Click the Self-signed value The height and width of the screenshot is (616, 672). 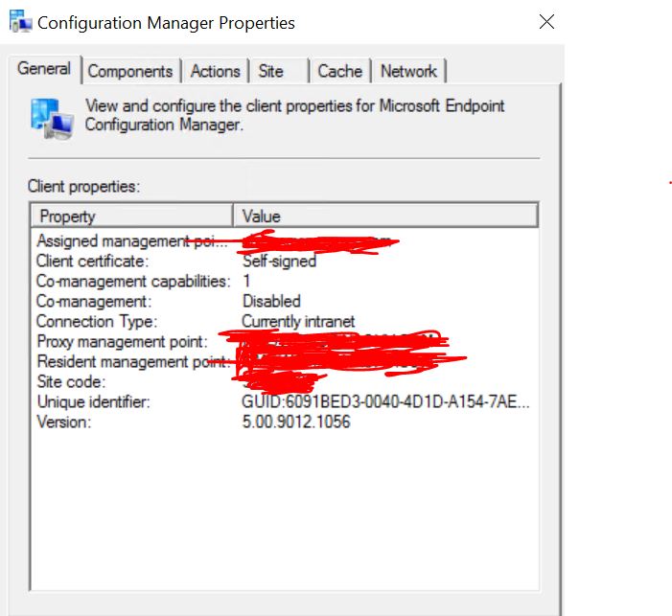pos(279,262)
